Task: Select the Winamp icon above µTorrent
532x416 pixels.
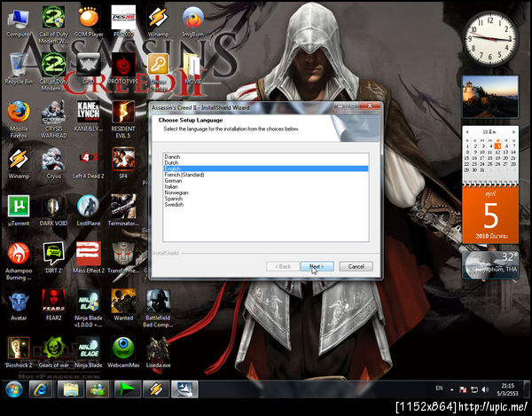Action: coord(19,163)
